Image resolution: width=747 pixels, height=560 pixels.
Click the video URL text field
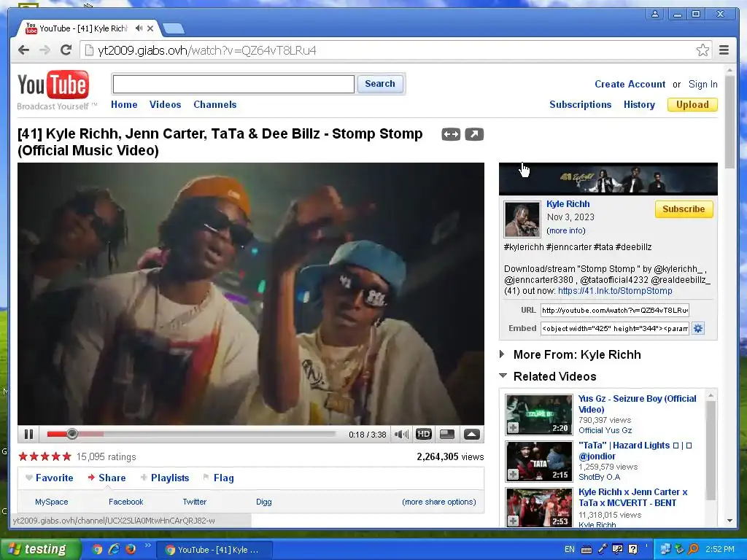pyautogui.click(x=614, y=311)
